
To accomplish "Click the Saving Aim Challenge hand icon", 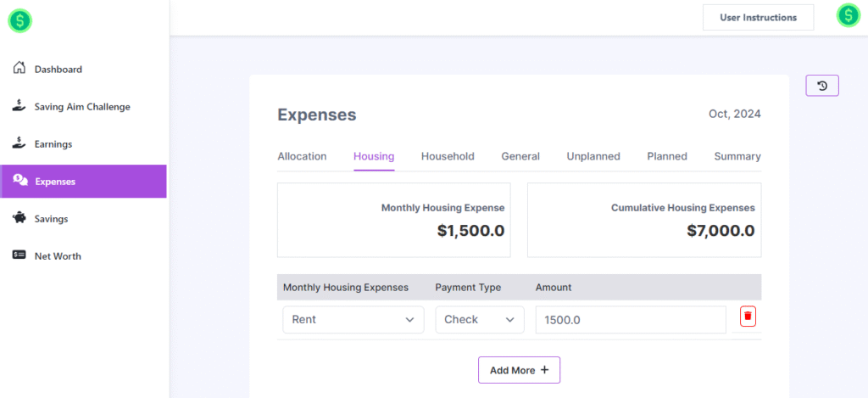I will (19, 106).
